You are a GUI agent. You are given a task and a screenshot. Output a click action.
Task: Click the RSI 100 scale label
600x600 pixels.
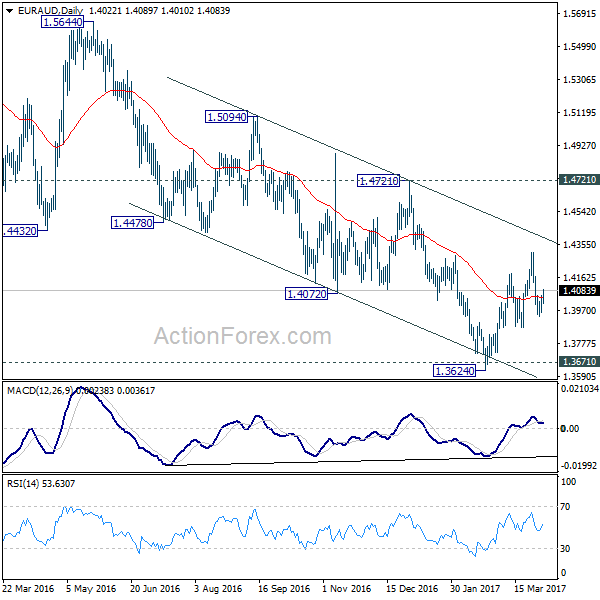(568, 482)
